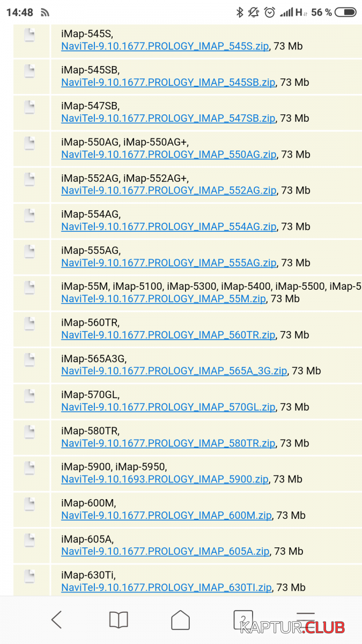Download NaviTel PROLOGY_IMAP_545SB.zip

point(168,83)
